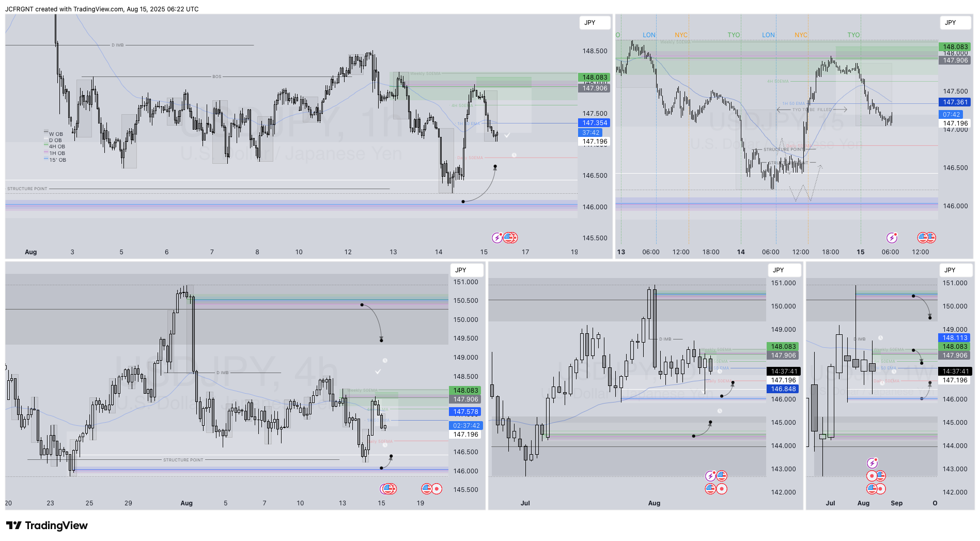
Task: Click the Sep date label on weekly chart axis
Action: pyautogui.click(x=897, y=503)
